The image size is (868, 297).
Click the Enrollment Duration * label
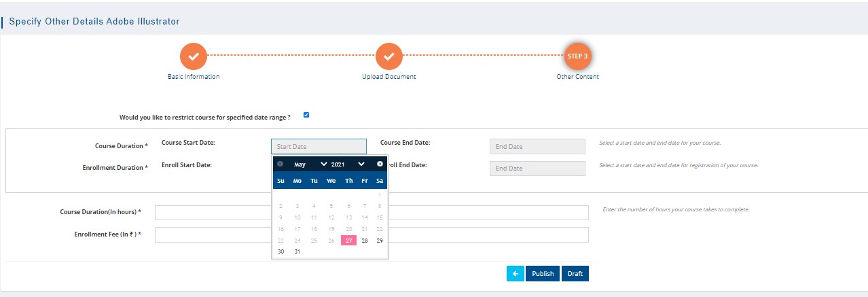[115, 168]
